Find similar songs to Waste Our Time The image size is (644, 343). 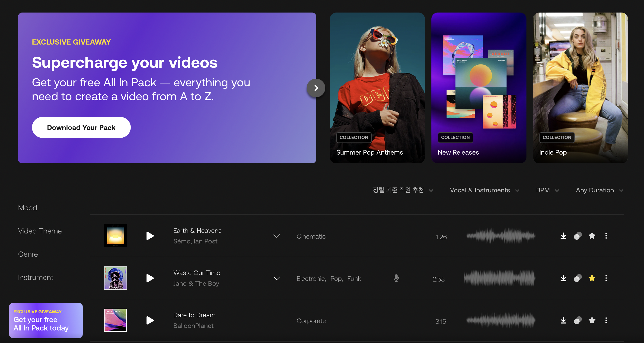(577, 278)
